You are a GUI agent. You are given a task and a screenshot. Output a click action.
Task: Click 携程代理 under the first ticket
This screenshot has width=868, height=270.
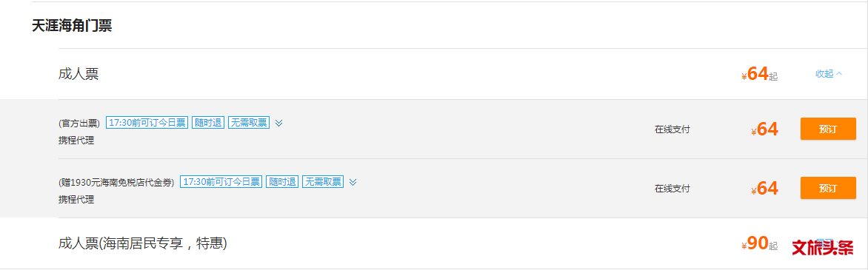pyautogui.click(x=76, y=141)
